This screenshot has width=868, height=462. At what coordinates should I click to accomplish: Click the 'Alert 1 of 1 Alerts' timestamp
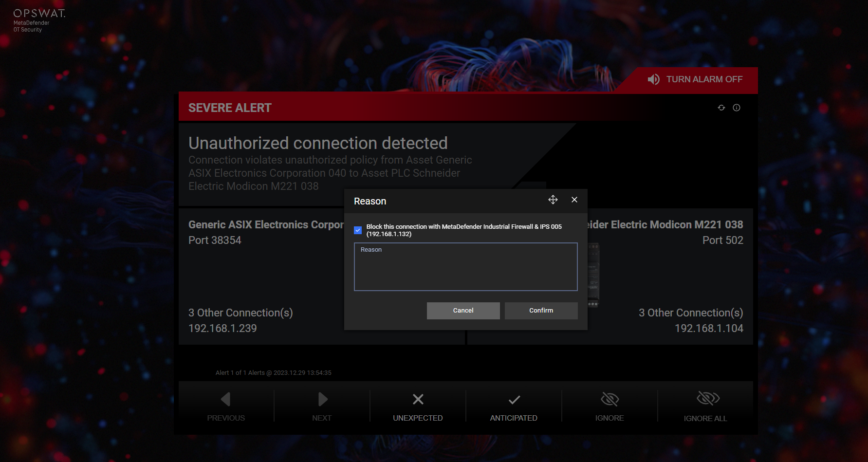[274, 373]
